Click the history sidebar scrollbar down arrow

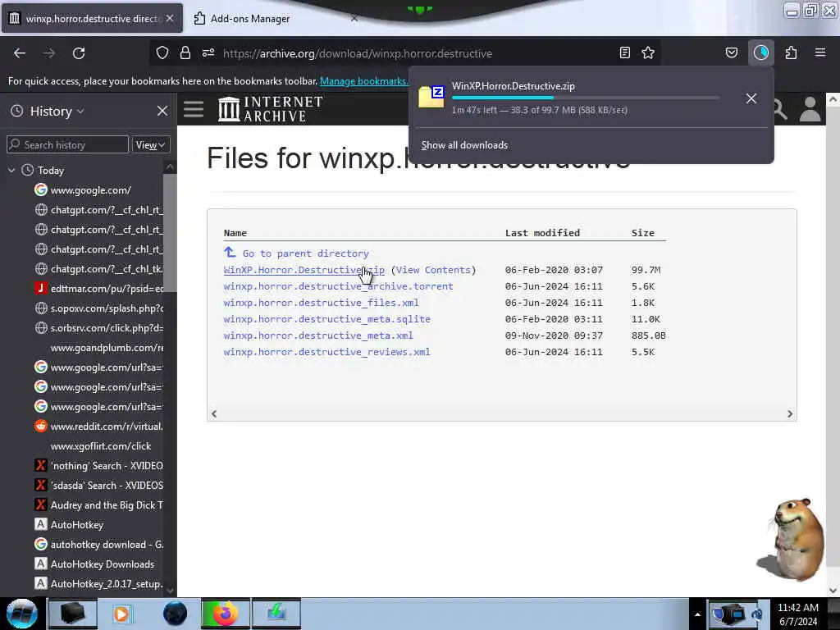tap(171, 591)
